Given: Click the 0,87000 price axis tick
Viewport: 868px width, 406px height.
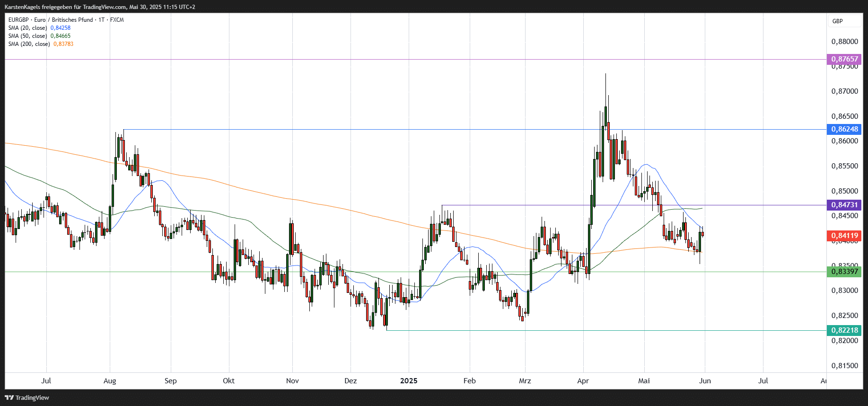Looking at the screenshot, I should click(844, 91).
